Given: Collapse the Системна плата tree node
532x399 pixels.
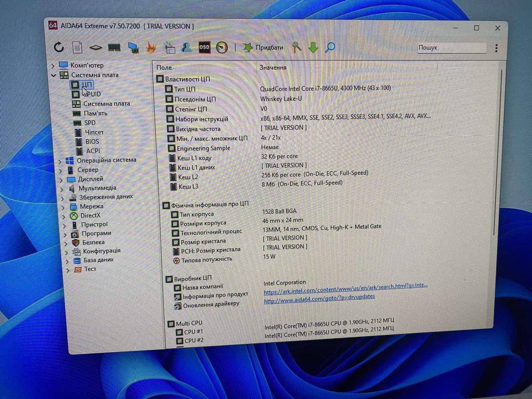Looking at the screenshot, I should pos(53,75).
